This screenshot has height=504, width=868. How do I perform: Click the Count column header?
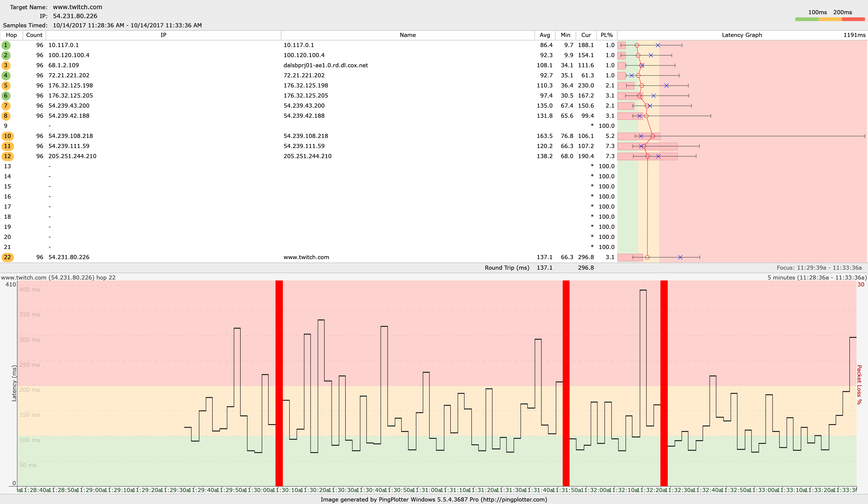point(34,35)
